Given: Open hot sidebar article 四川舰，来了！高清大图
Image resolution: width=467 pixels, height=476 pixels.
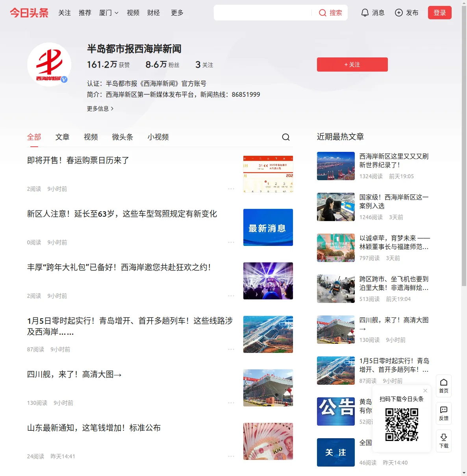Looking at the screenshot, I should point(394,324).
